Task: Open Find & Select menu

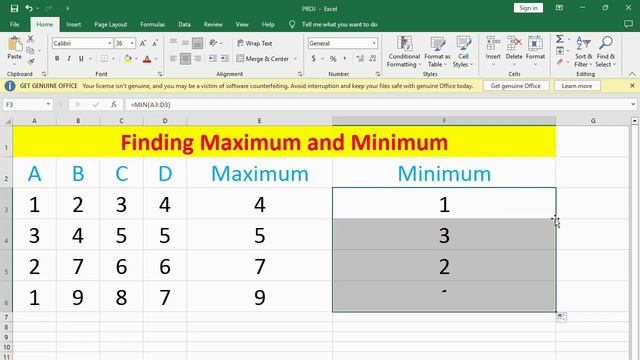Action: tap(606, 52)
